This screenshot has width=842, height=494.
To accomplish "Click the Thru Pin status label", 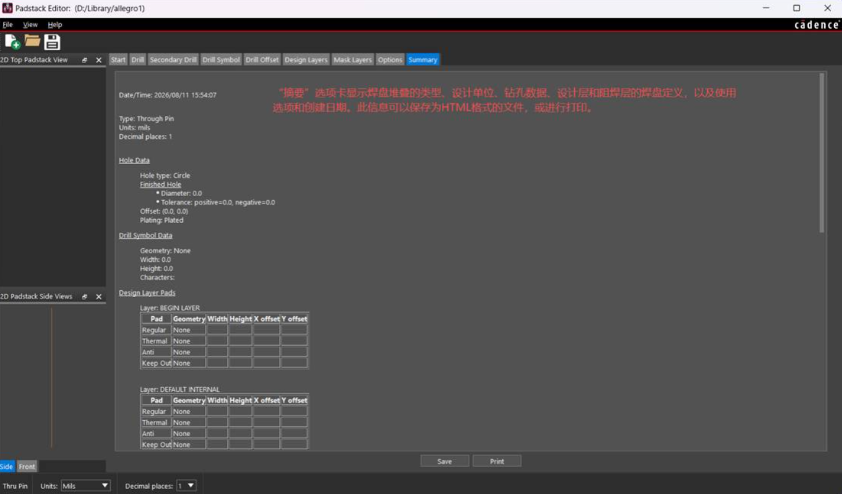I will click(15, 486).
